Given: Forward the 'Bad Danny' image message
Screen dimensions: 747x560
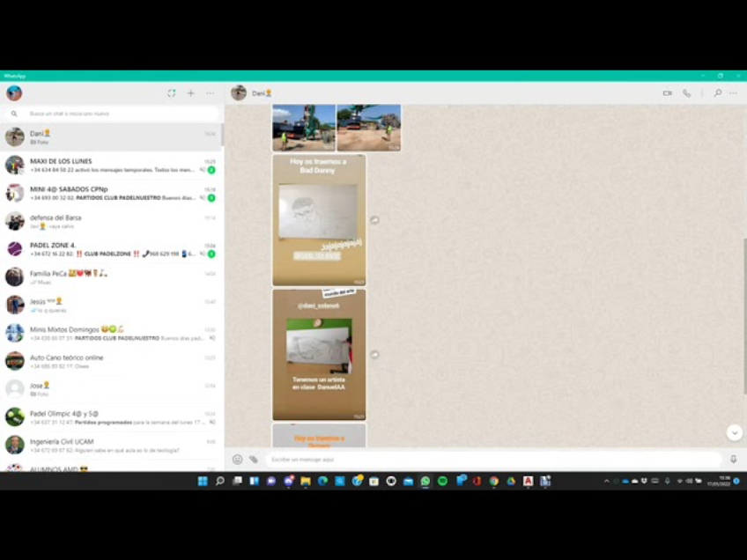Looking at the screenshot, I should tap(375, 220).
